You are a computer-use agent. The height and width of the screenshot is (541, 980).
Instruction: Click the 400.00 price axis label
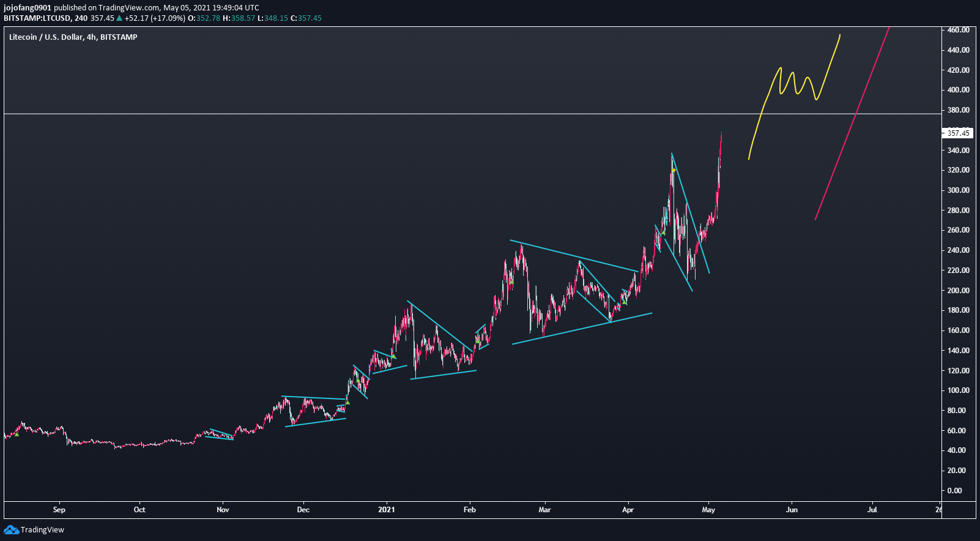(x=958, y=90)
